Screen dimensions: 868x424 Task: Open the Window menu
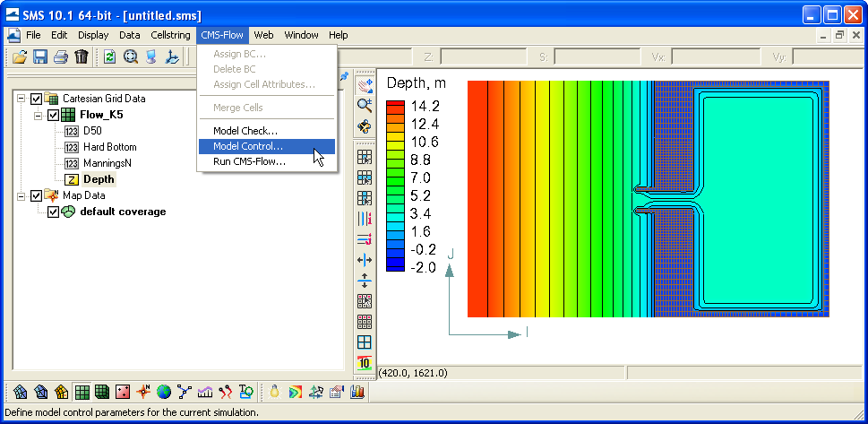point(301,35)
